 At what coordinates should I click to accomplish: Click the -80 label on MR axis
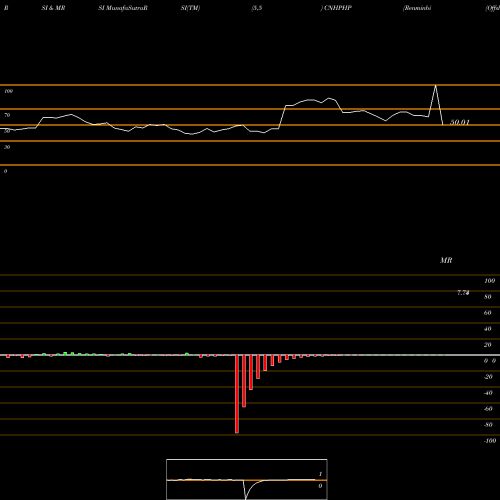click(488, 425)
